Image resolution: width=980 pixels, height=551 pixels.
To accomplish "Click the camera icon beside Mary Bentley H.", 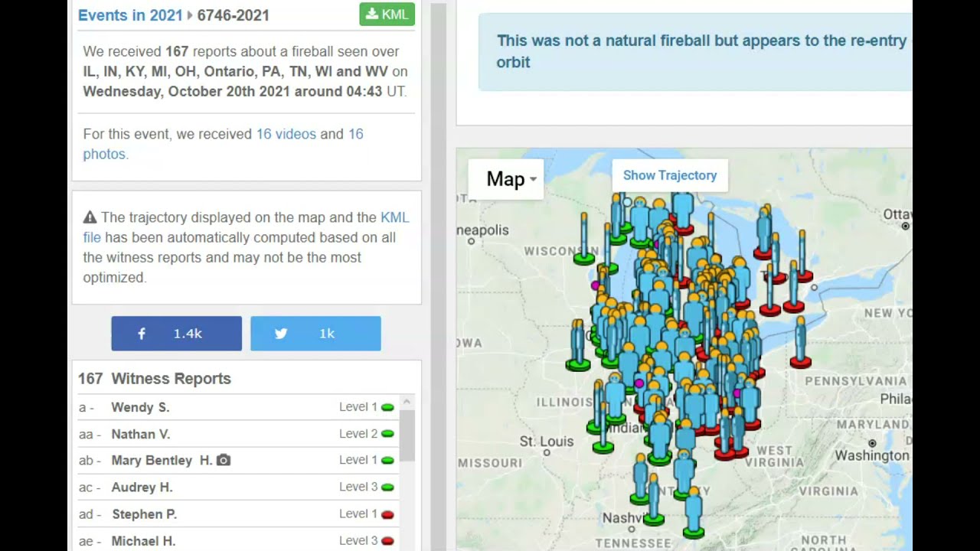I will point(223,460).
